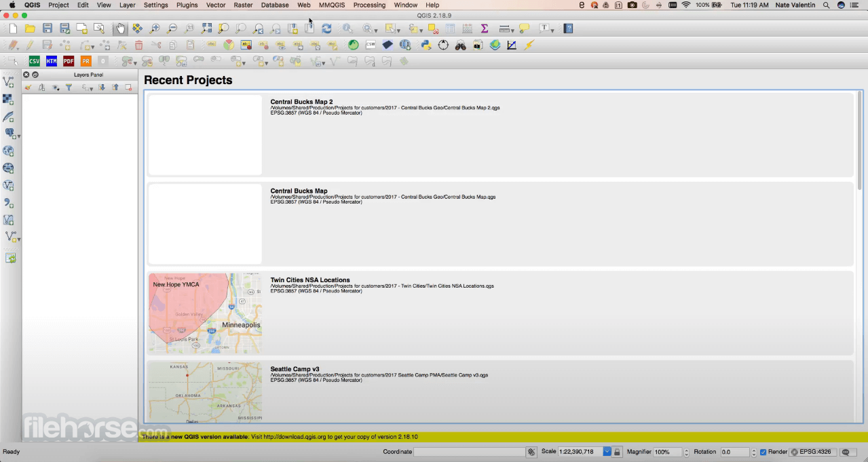This screenshot has height=462, width=868.
Task: Open layer styling paintbrush in Layers Panel
Action: tap(28, 88)
